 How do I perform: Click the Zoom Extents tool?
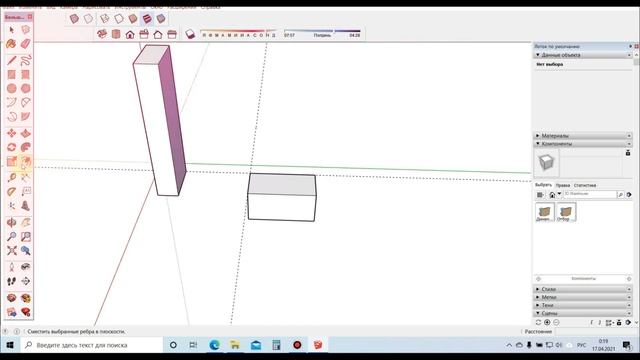tap(11, 251)
